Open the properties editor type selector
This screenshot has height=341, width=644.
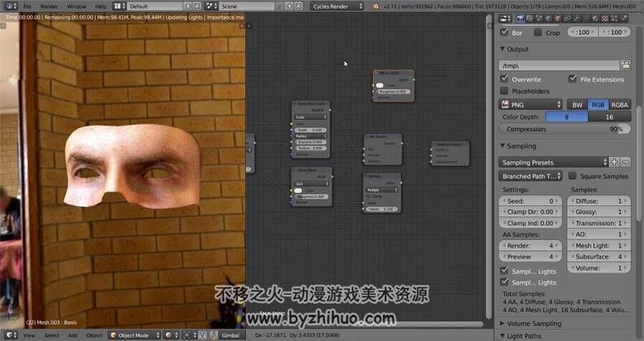pyautogui.click(x=504, y=19)
